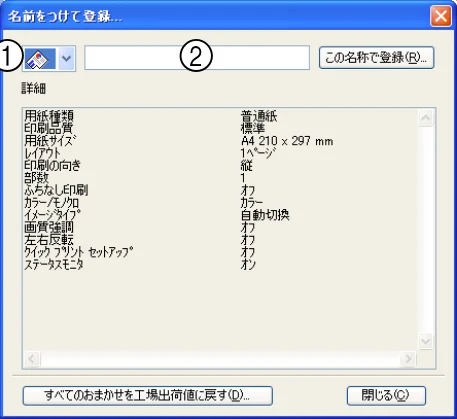Viewport: 457px width, 419px height.
Task: Select the 印刷品質 row label
Action: click(48, 128)
